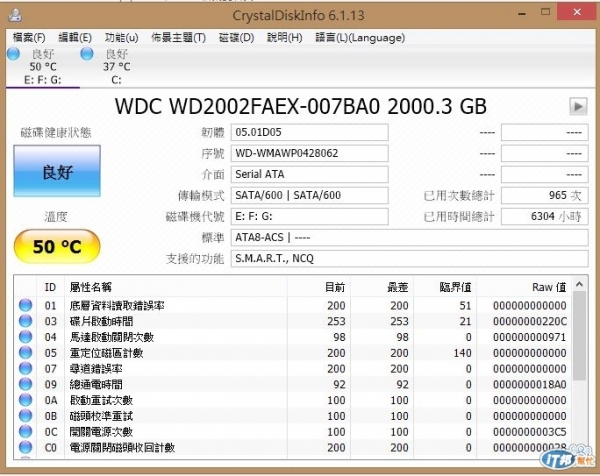Select the 開關電源次數 row
The width and height of the screenshot is (600, 476).
[x=293, y=431]
